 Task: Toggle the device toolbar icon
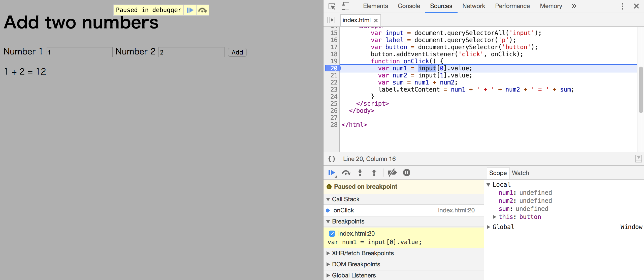(x=345, y=6)
